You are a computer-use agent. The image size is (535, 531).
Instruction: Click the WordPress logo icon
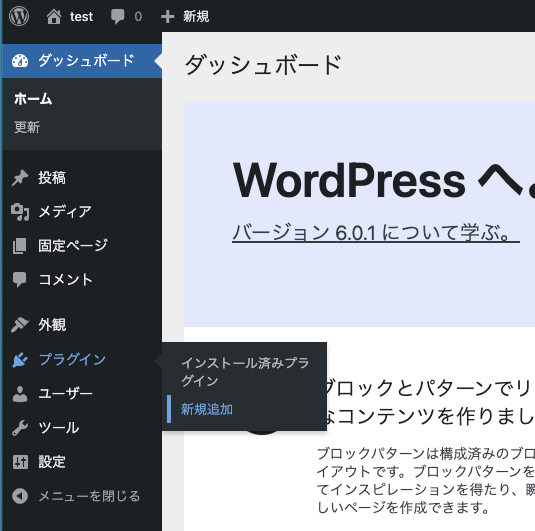[19, 16]
